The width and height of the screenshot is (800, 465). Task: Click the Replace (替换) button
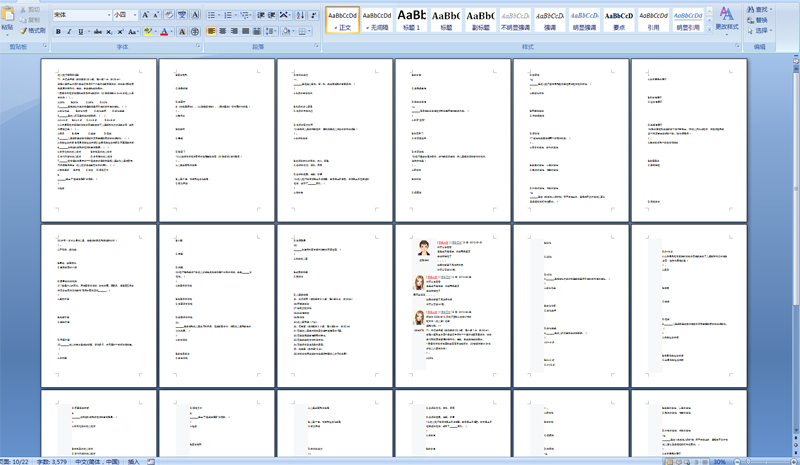click(x=757, y=20)
